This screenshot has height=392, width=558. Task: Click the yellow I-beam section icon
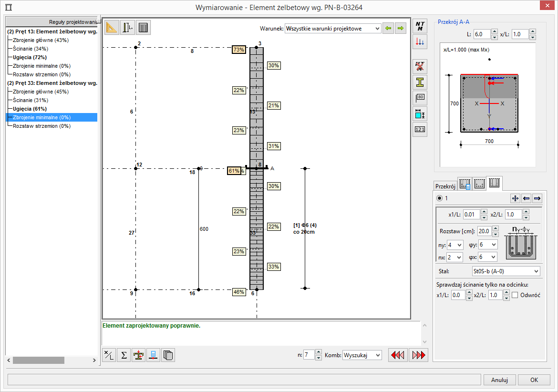[420, 82]
